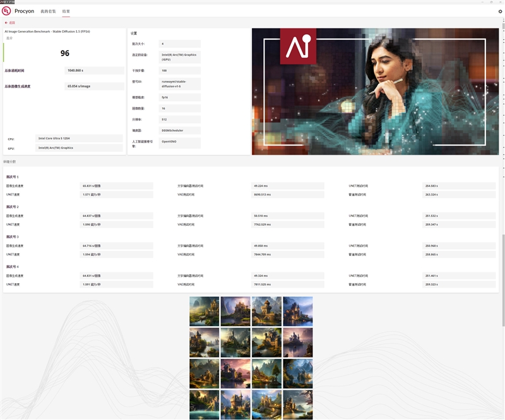Click the inference steps value 100

click(179, 71)
